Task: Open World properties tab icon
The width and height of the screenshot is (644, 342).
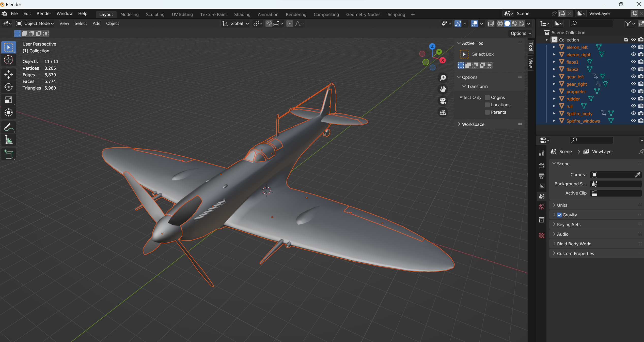Action: coord(542,207)
